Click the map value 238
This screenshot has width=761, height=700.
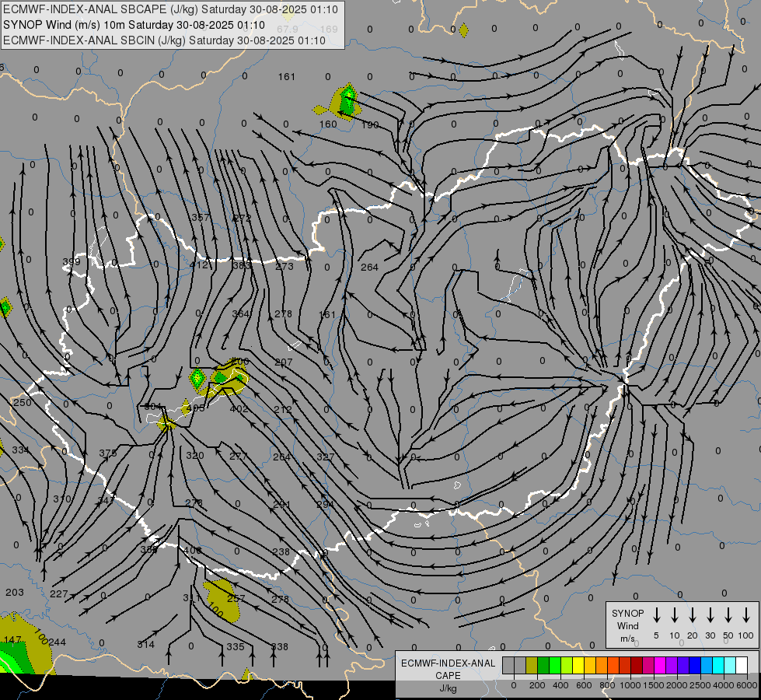281,552
